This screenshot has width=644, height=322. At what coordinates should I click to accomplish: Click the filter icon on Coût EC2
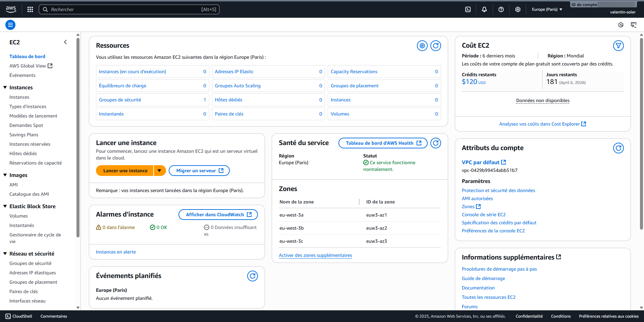(618, 45)
